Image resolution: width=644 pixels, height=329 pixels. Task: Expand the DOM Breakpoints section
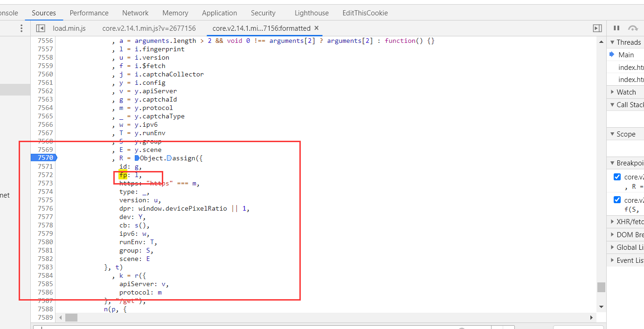coord(625,234)
